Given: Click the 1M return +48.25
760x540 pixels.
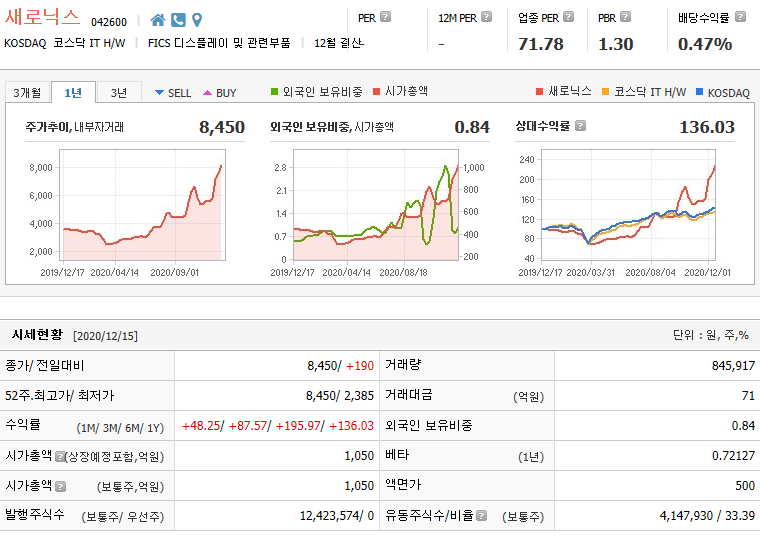Looking at the screenshot, I should coord(201,426).
